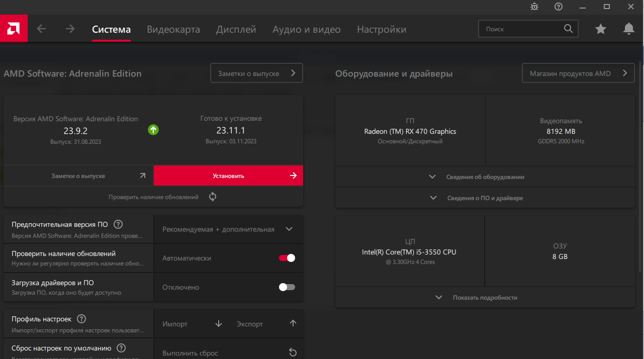Click the AMD logo home icon
The width and height of the screenshot is (644, 359).
pyautogui.click(x=14, y=29)
